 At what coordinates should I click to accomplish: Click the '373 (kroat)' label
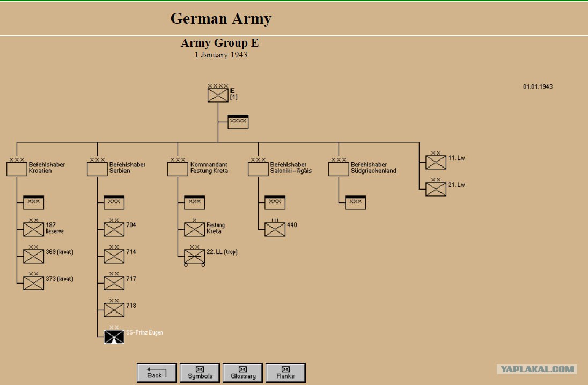[x=59, y=279]
